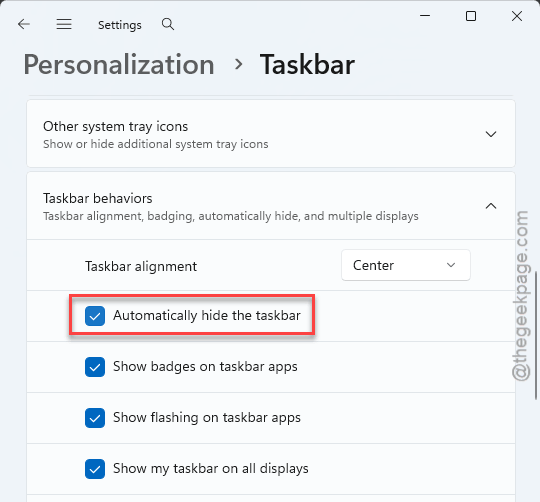Uncheck Show my taskbar on all displays

(x=95, y=469)
